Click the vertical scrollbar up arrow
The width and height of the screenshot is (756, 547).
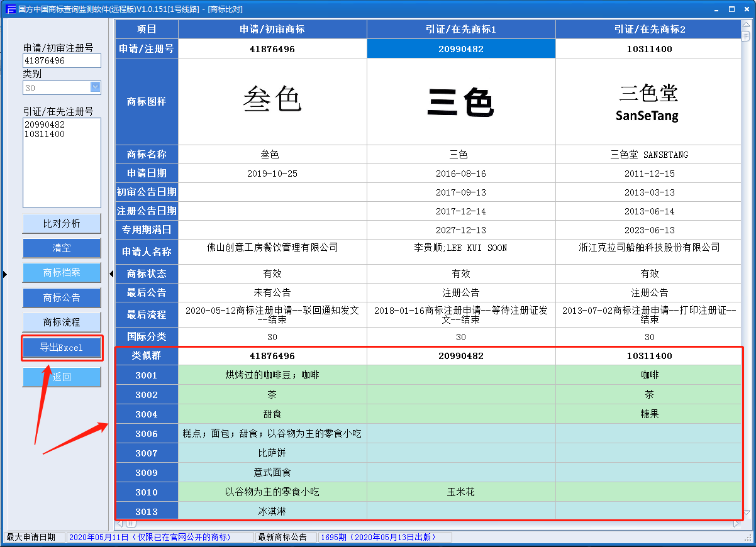click(747, 25)
